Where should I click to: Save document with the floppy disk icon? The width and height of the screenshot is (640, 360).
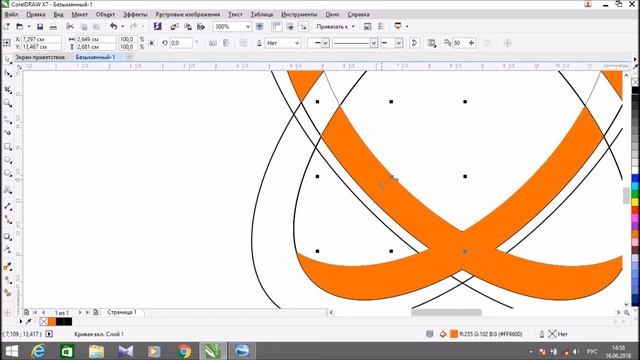(40, 27)
